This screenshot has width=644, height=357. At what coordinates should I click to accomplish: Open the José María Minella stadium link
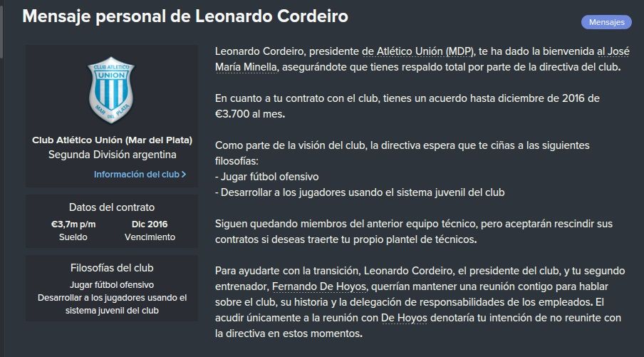[422, 59]
